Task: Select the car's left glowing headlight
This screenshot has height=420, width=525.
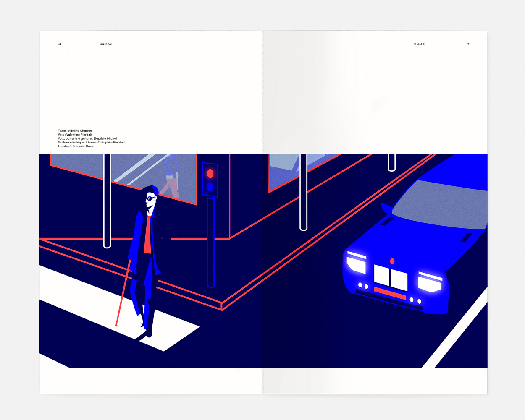Action: [357, 263]
